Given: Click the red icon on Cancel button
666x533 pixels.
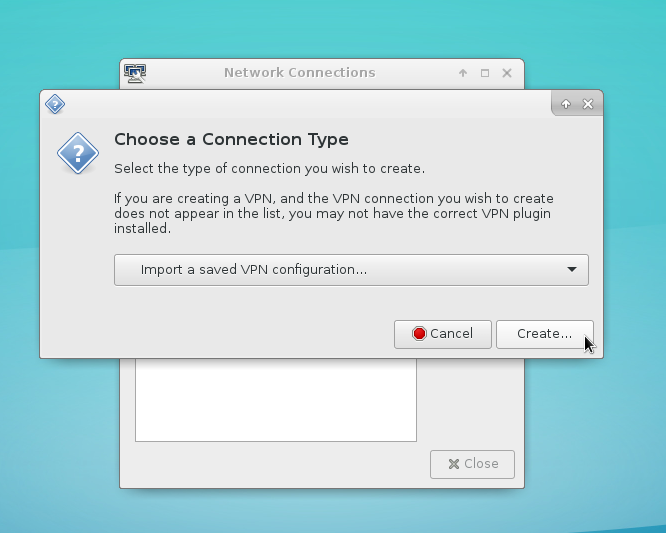Looking at the screenshot, I should click(x=419, y=334).
